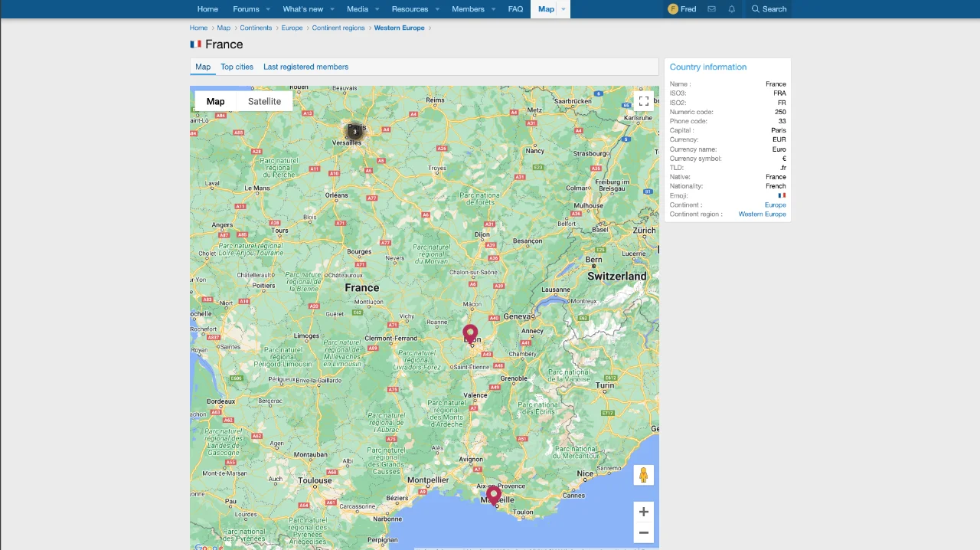Click the Home breadcrumb link
Screen dimensions: 980x550
[198, 28]
